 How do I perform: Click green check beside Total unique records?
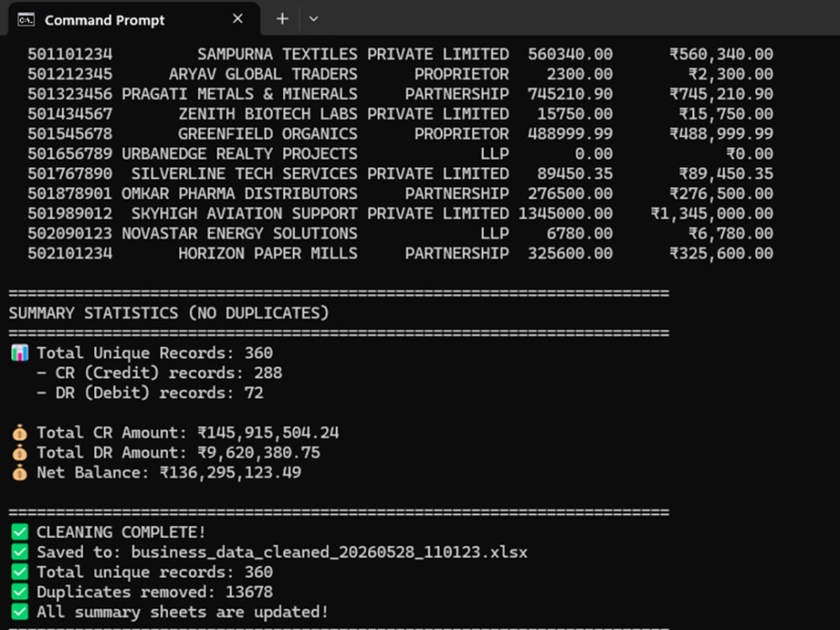[20, 572]
